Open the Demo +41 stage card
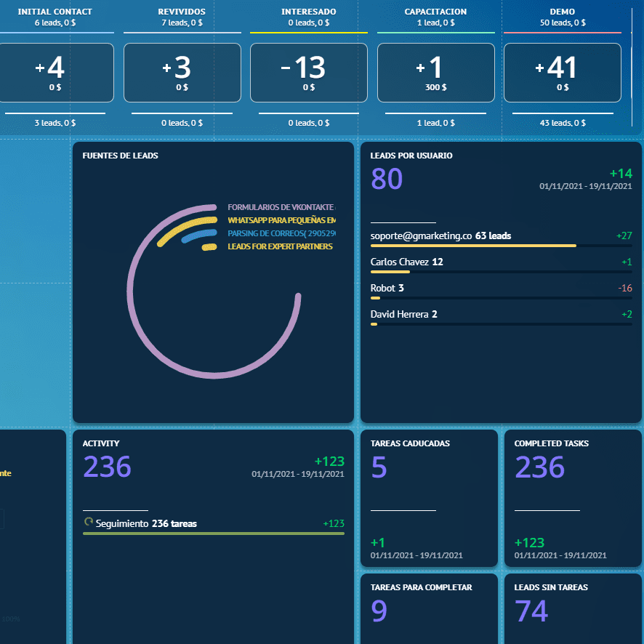 tap(562, 73)
